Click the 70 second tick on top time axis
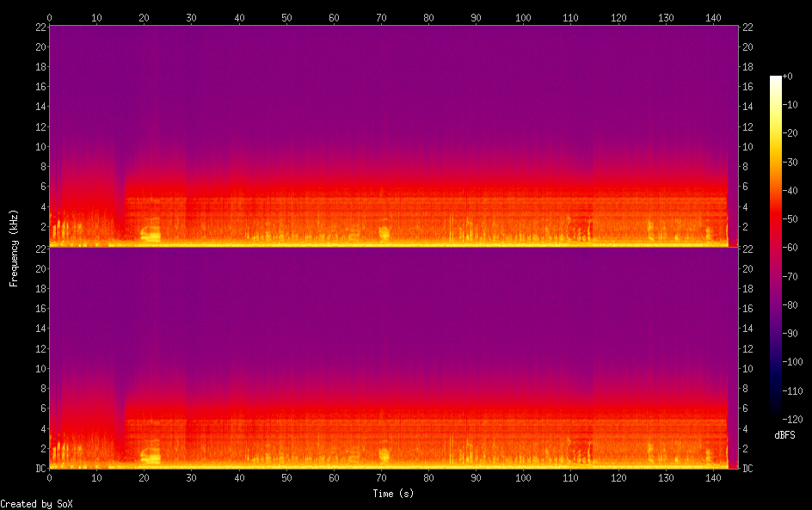This screenshot has height=510, width=812. click(381, 17)
